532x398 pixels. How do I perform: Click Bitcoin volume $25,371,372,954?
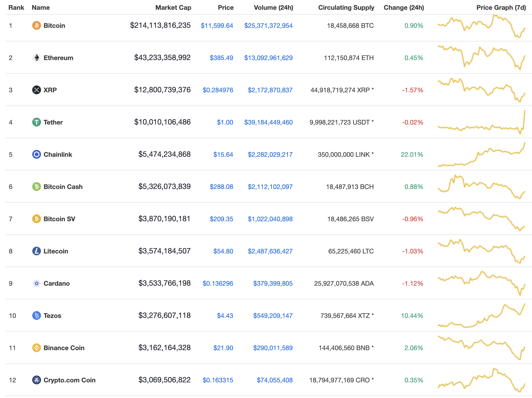click(x=268, y=26)
